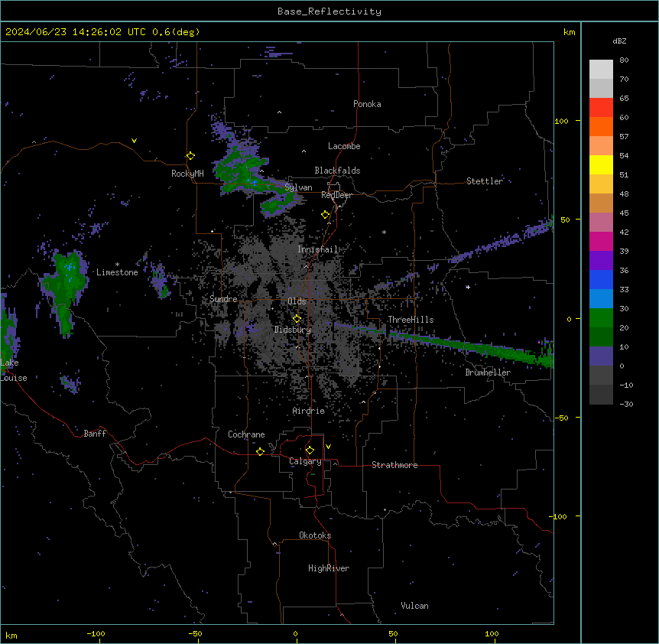Click the Banff label
Screen dimensions: 659x644
pyautogui.click(x=95, y=434)
